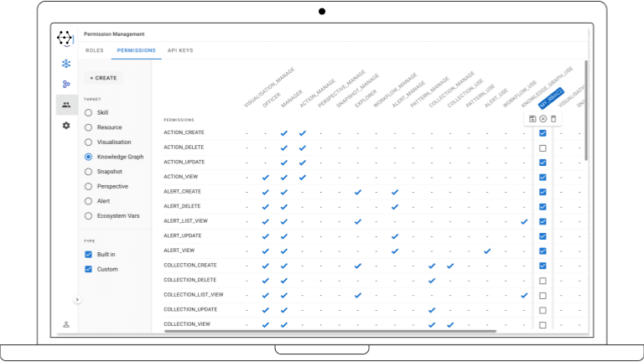Open the settings gear in sidebar
Viewport: 644px width, 362px height.
(66, 125)
